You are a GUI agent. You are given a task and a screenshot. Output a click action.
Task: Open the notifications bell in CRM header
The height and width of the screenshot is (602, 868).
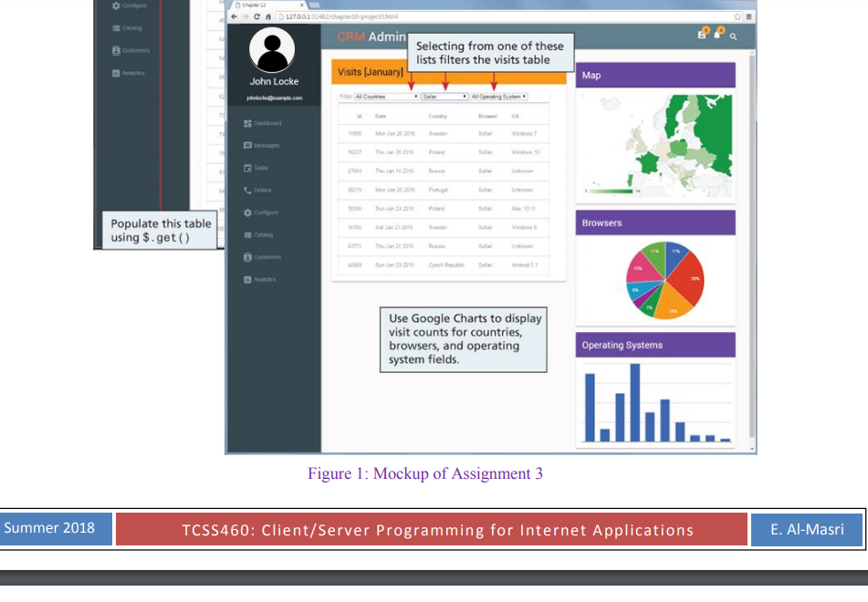pos(717,35)
